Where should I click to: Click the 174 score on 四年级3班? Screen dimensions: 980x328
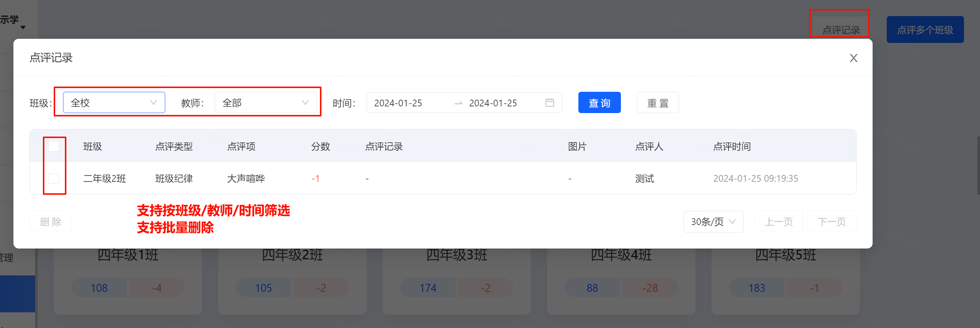(x=428, y=288)
